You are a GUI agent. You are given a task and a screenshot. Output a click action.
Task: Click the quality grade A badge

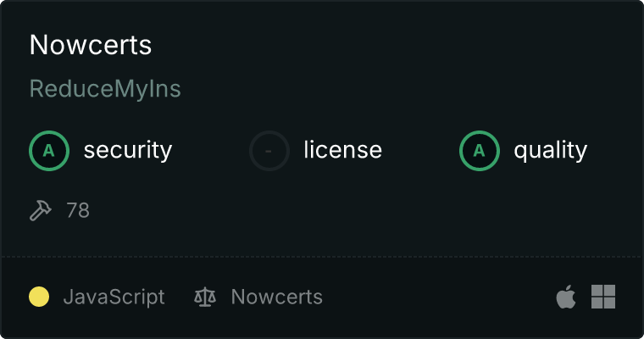point(480,151)
